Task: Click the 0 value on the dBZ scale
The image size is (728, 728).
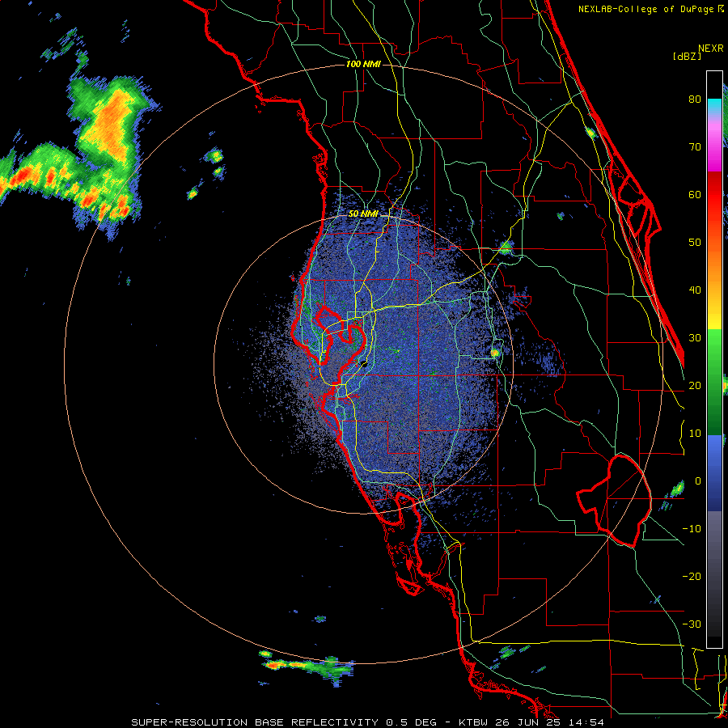Action: pos(698,481)
